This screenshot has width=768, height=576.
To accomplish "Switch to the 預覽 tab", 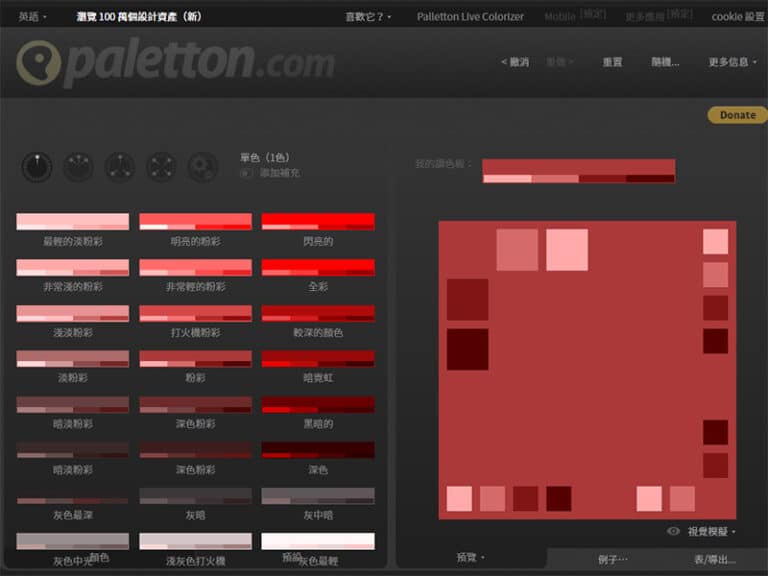I will click(x=470, y=558).
